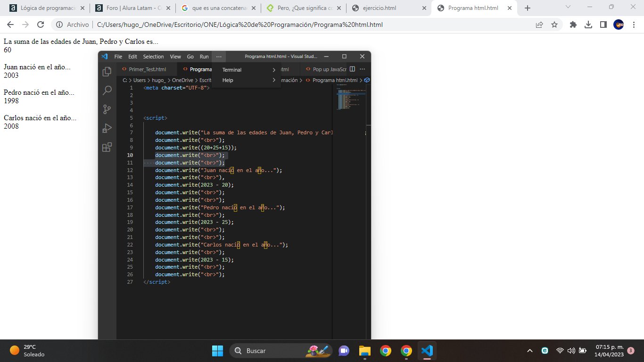Click code line document.write(2023 - 25);
Screen dimensions: 644x362
pos(194,222)
